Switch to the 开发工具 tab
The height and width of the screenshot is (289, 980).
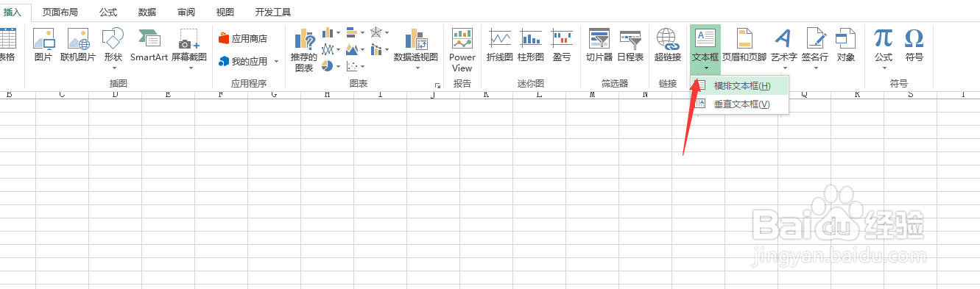coord(272,13)
